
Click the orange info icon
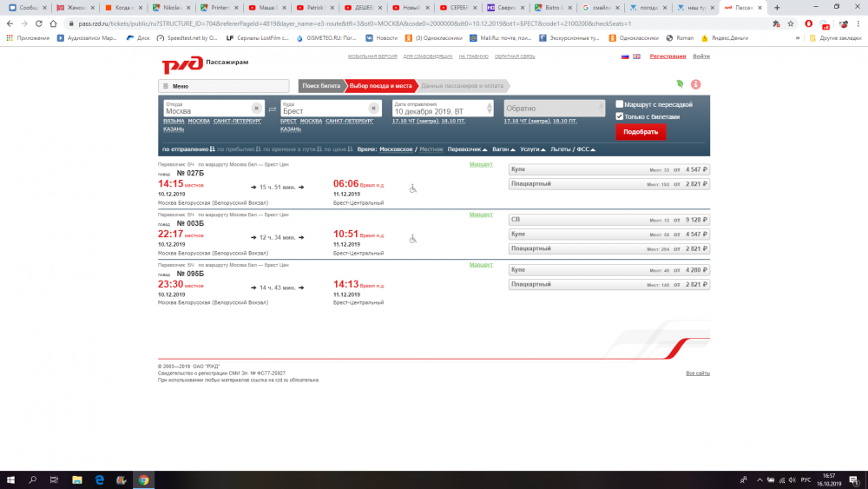tap(695, 84)
